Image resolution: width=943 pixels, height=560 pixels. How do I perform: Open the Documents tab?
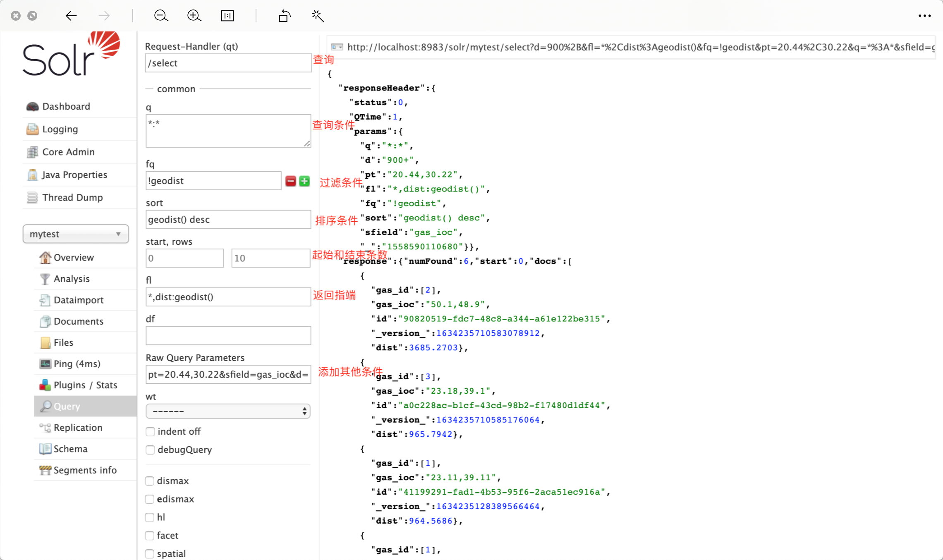(x=45, y=321)
